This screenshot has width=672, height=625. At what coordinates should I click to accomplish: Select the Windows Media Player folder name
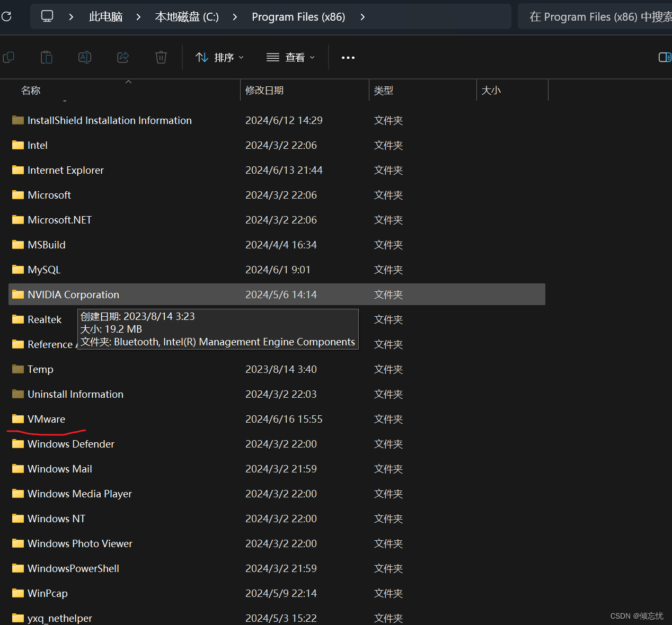coord(80,494)
